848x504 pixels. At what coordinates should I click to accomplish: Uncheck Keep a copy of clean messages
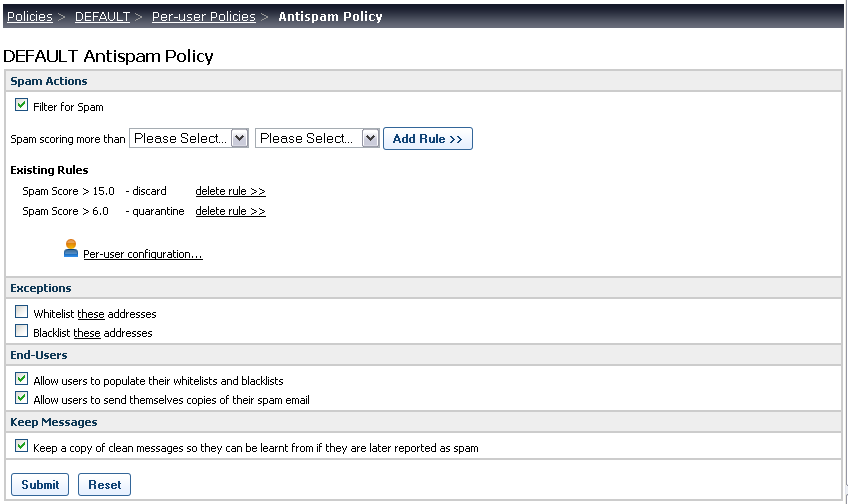(x=22, y=446)
